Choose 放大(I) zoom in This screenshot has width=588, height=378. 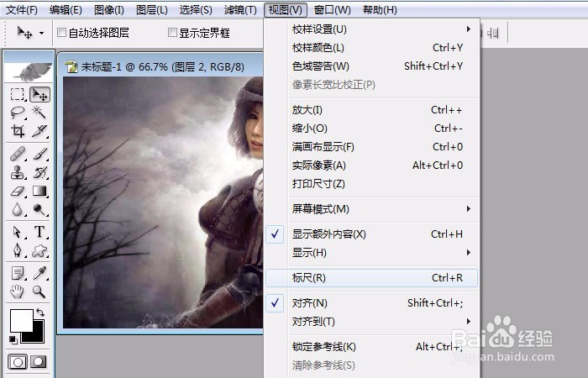371,110
